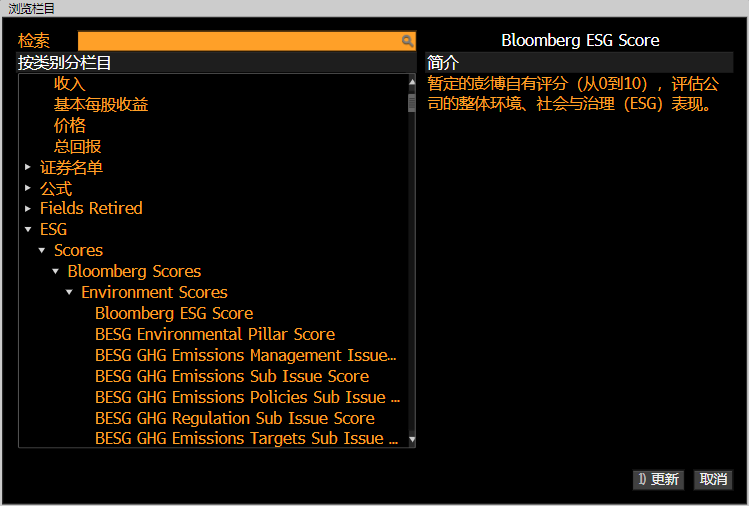This screenshot has width=749, height=506.
Task: Select the 基本每股收益 field
Action: point(101,105)
